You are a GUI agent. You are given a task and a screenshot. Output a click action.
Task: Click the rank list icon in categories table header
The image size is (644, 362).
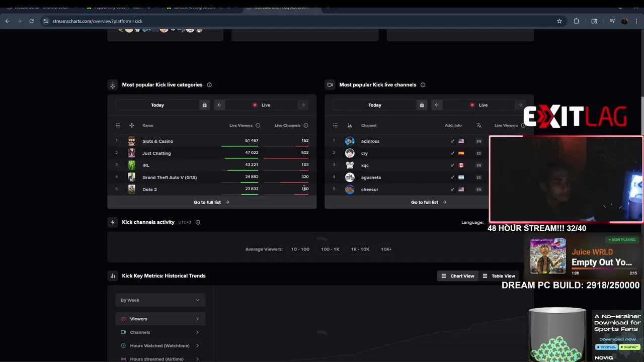point(118,125)
